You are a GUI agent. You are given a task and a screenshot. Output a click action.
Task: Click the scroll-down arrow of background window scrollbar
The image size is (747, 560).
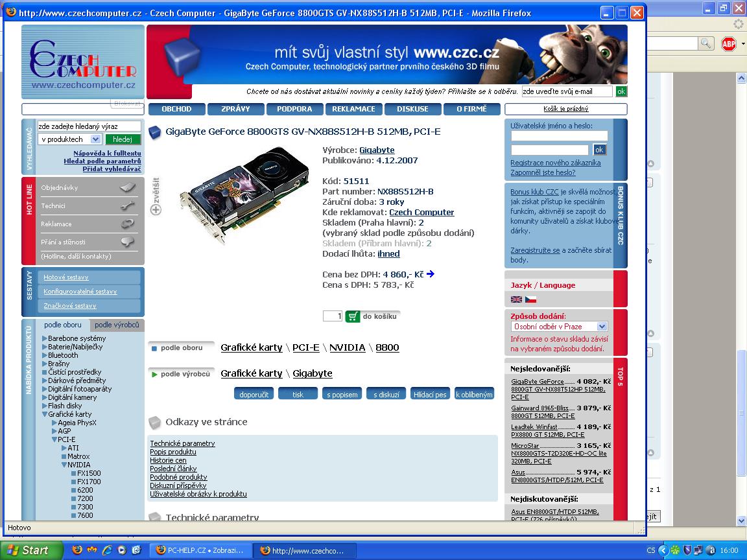pos(741,520)
